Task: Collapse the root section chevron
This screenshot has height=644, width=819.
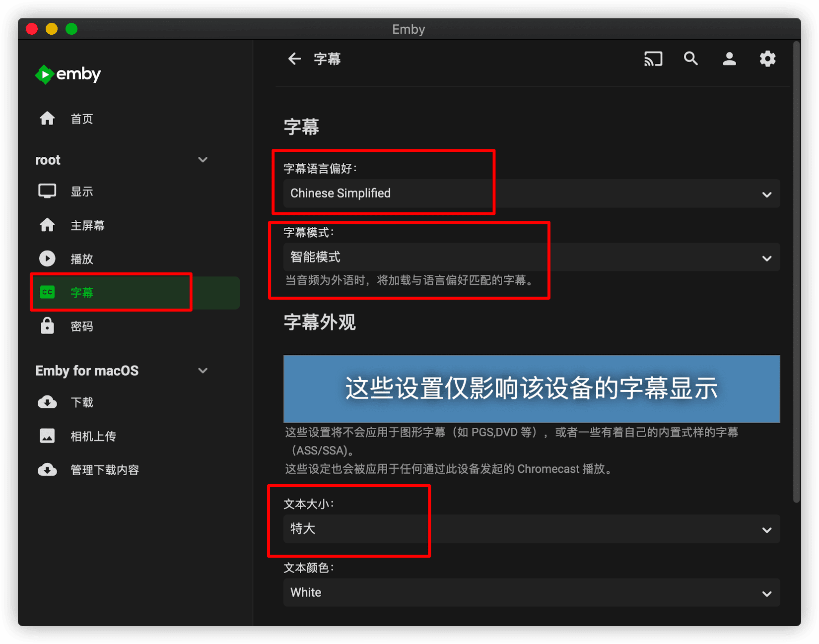Action: 203,160
